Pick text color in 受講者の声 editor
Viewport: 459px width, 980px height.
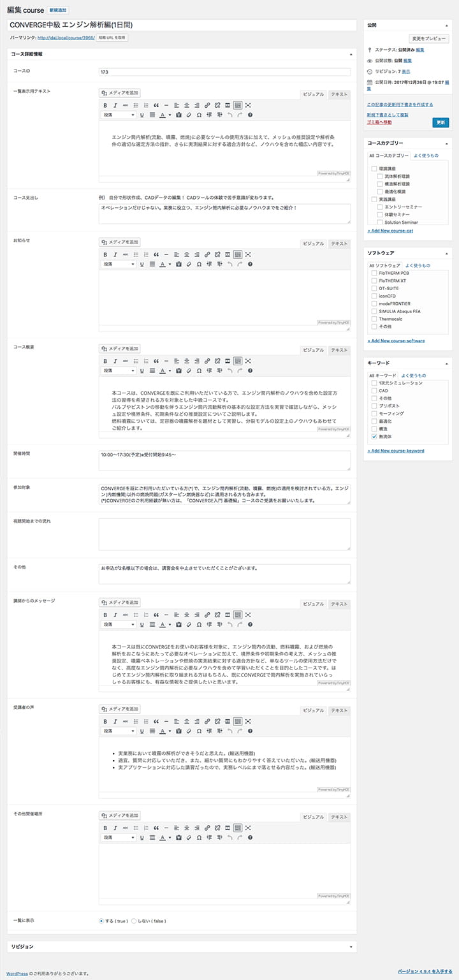coord(162,731)
